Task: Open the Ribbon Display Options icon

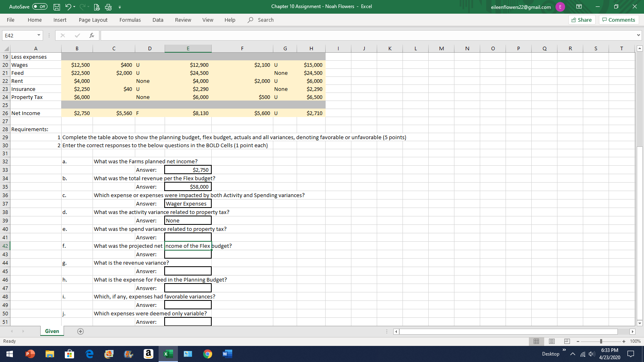Action: click(579, 7)
